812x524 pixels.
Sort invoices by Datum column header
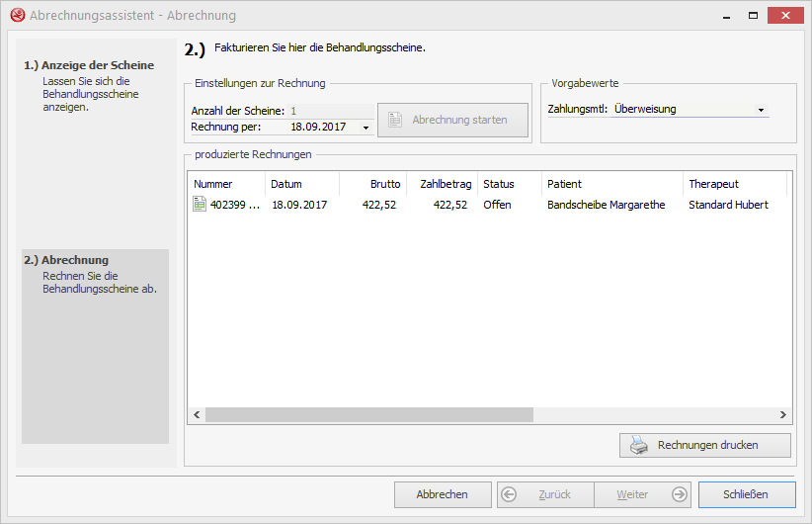[301, 184]
